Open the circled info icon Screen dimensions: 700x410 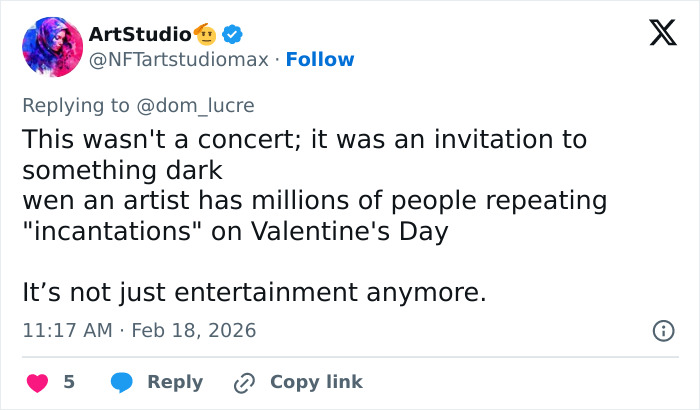coord(662,330)
